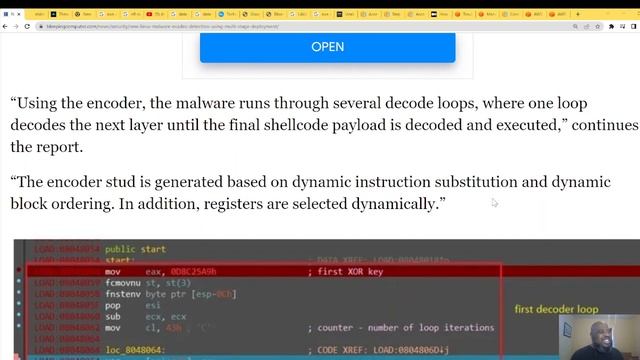Click the presenter webcam thumbnail
The height and width of the screenshot is (360, 640).
click(x=599, y=337)
